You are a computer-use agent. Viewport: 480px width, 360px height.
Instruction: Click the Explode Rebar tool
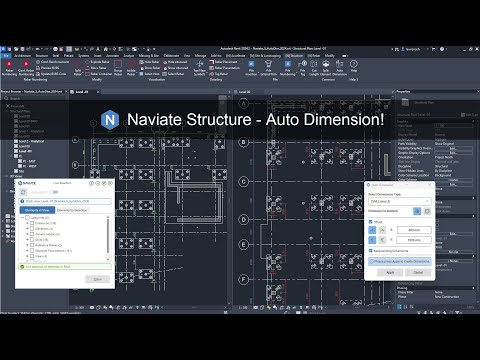tap(97, 62)
